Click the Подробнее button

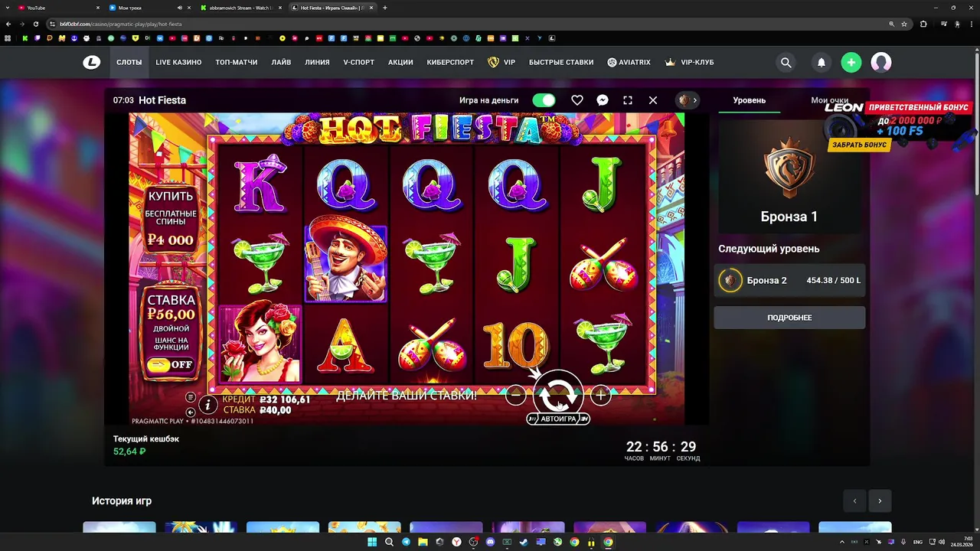pyautogui.click(x=789, y=318)
